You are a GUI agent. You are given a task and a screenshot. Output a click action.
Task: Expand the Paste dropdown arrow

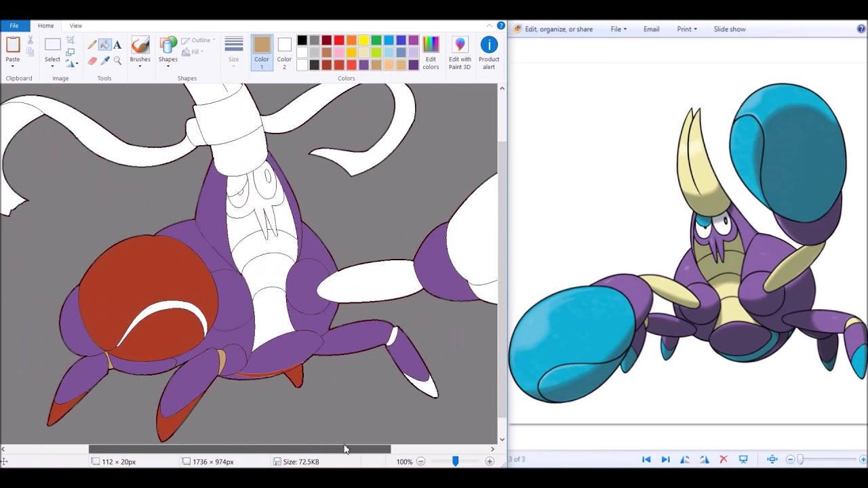tap(13, 66)
